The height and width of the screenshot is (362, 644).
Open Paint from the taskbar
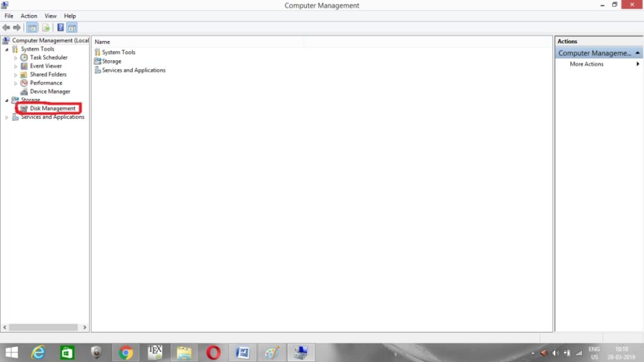click(272, 353)
